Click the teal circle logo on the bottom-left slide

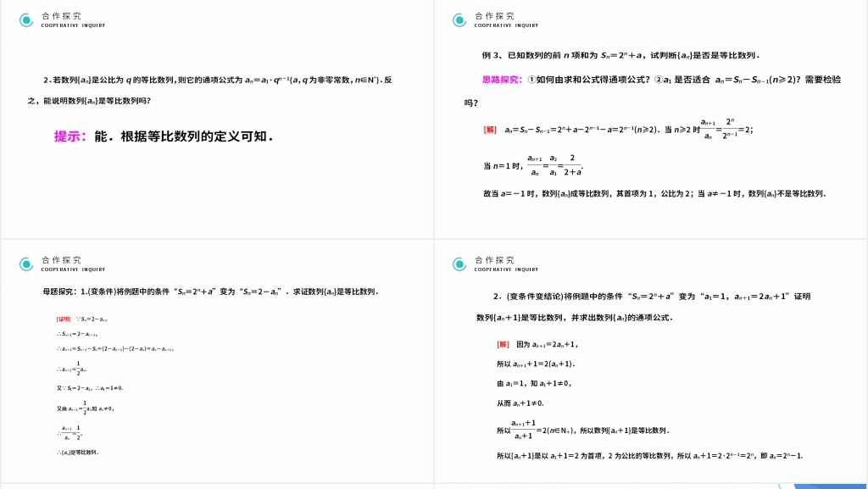(26, 264)
